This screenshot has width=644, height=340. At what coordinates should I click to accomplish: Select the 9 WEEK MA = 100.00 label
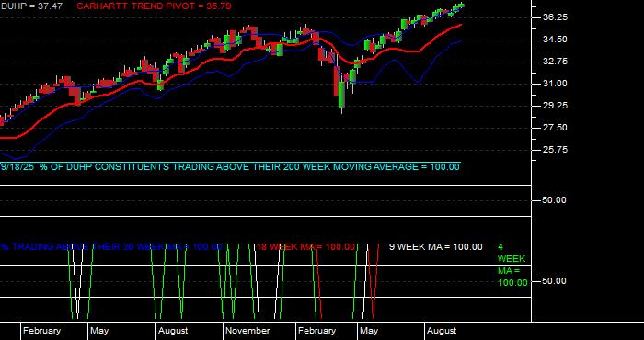click(436, 247)
